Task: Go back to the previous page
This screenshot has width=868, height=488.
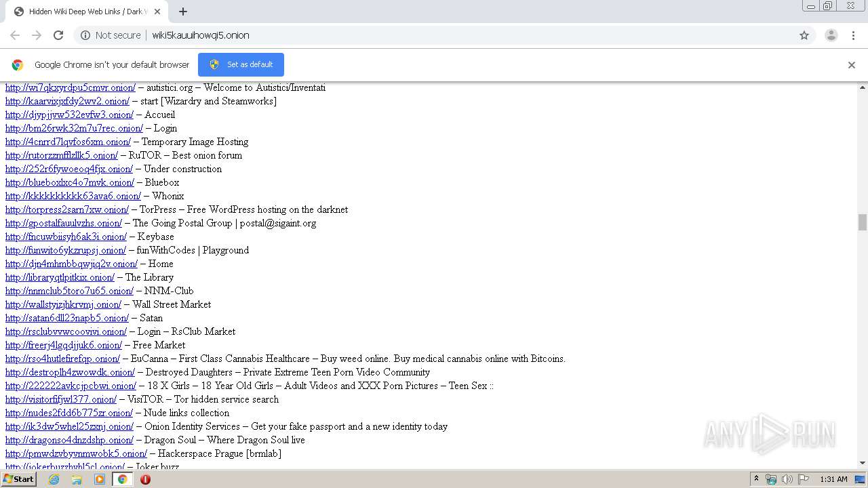Action: [15, 35]
